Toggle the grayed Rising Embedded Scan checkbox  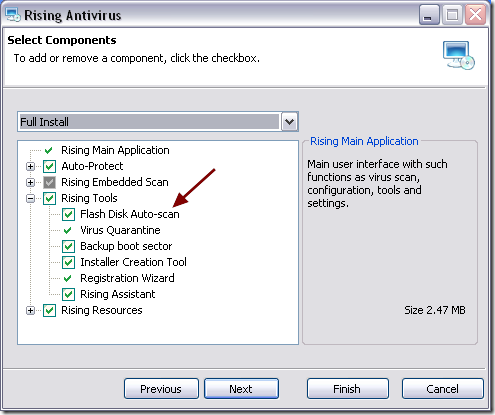pos(49,182)
